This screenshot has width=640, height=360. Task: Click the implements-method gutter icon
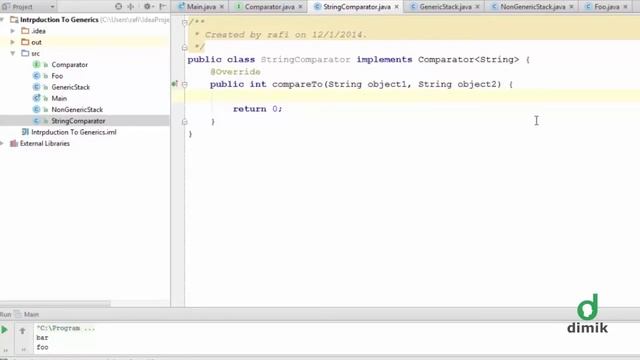175,84
